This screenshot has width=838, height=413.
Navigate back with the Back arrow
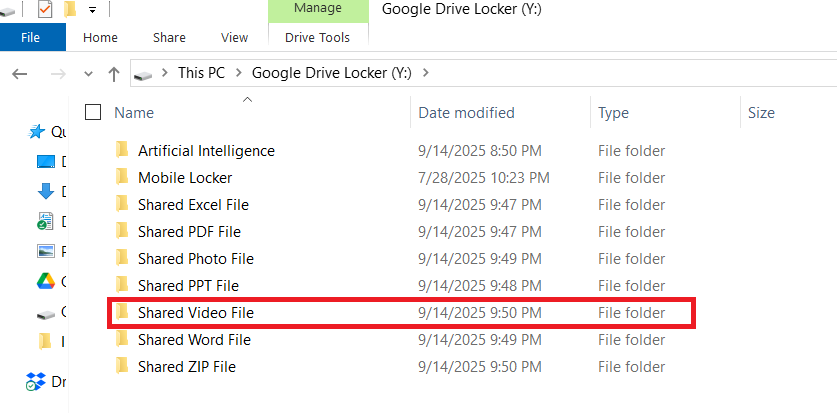tap(21, 73)
